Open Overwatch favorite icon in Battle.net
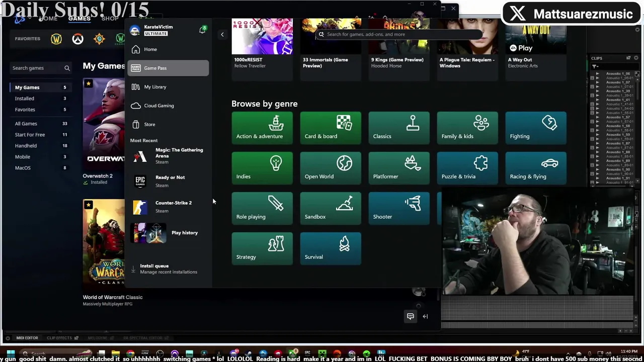The width and height of the screenshot is (644, 362). click(x=77, y=39)
